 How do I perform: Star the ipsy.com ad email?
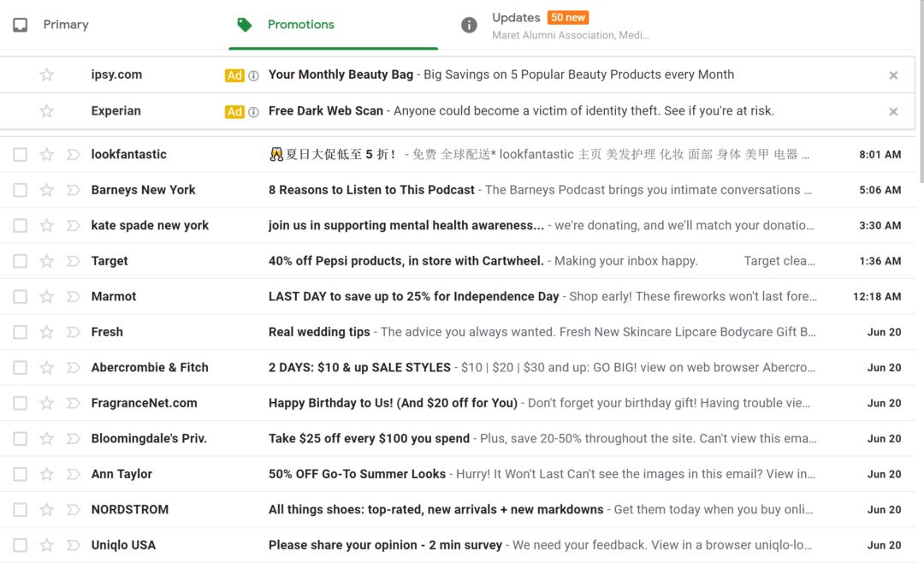click(x=47, y=75)
